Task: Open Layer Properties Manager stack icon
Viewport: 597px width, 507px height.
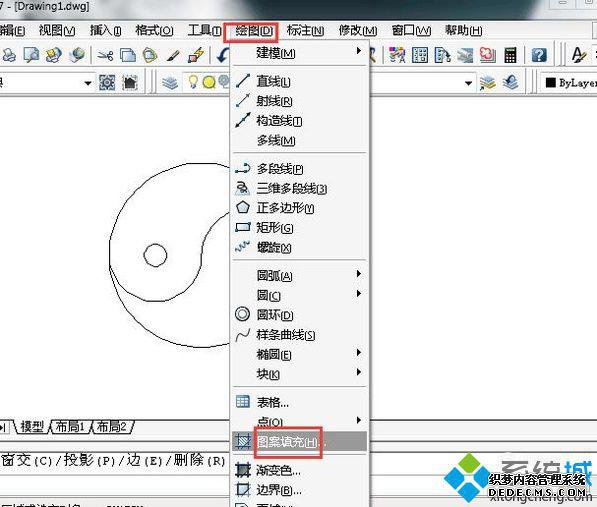Action: click(170, 82)
